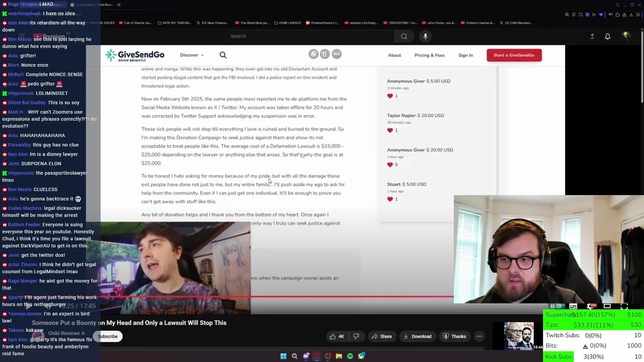
Task: Open the browser menu hamburger icon
Action: [638, 15]
